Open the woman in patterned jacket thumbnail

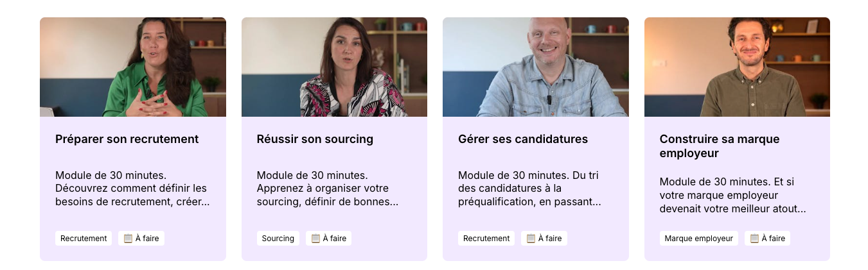(334, 67)
